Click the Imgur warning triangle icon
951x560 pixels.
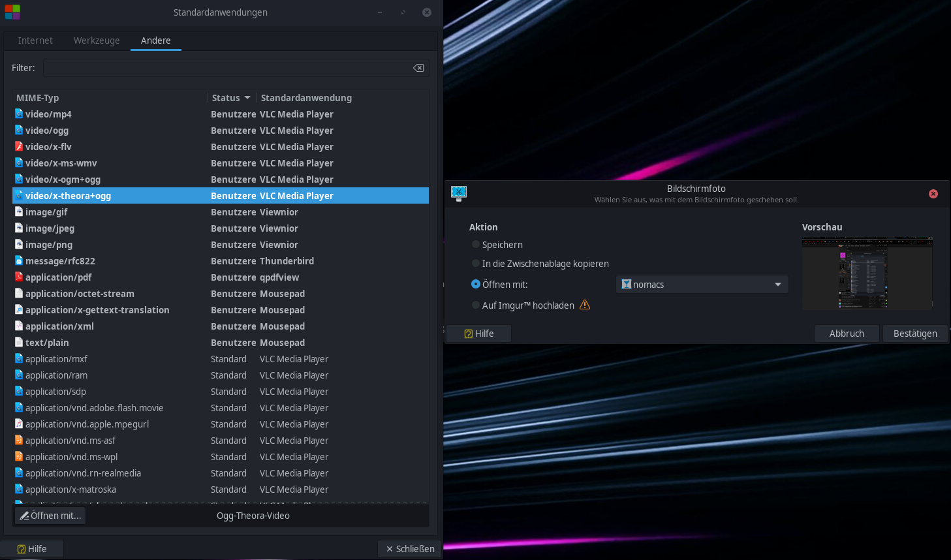pos(585,305)
